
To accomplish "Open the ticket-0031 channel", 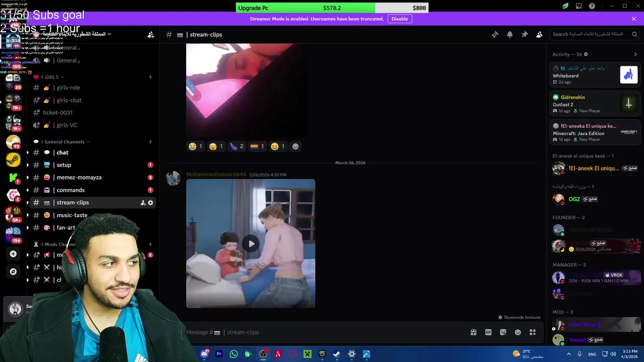I will click(93, 113).
